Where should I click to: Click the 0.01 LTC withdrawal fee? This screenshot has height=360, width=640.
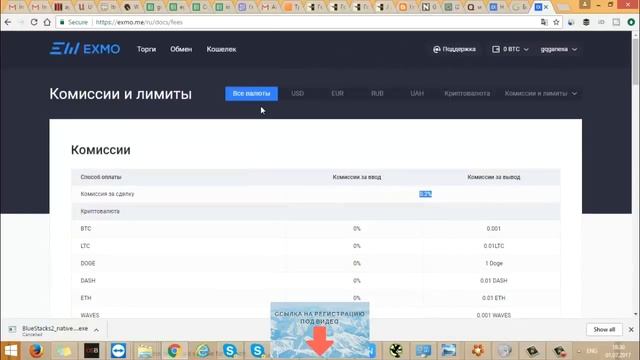tap(493, 246)
